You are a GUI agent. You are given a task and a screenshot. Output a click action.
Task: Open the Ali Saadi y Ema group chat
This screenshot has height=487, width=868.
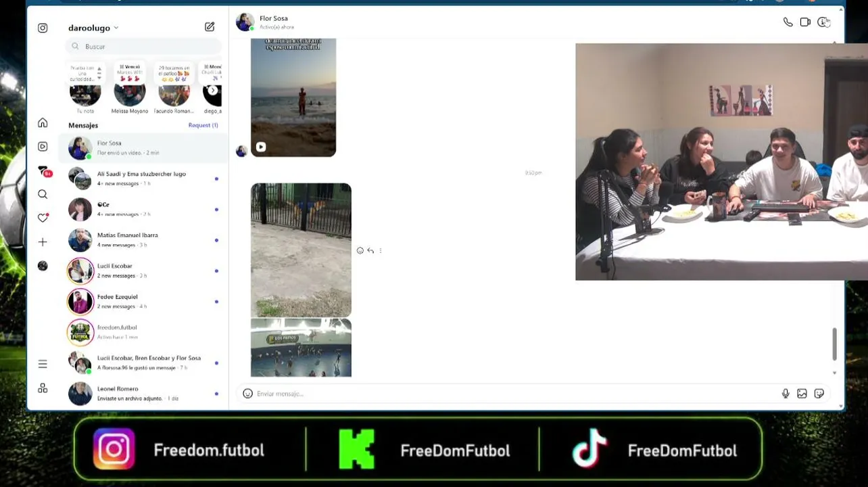pos(143,179)
